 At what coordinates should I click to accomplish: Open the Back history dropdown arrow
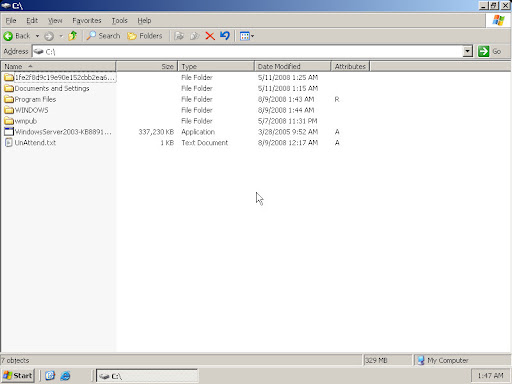[x=37, y=36]
